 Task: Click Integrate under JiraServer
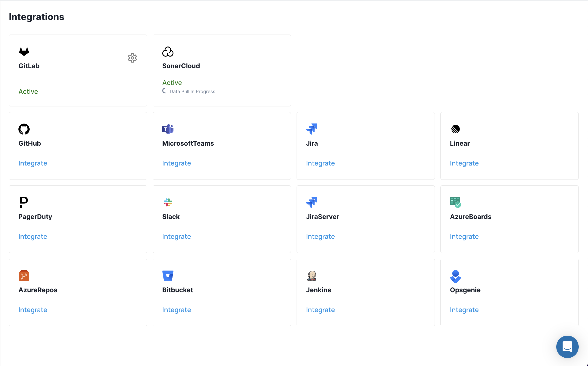[x=320, y=236]
